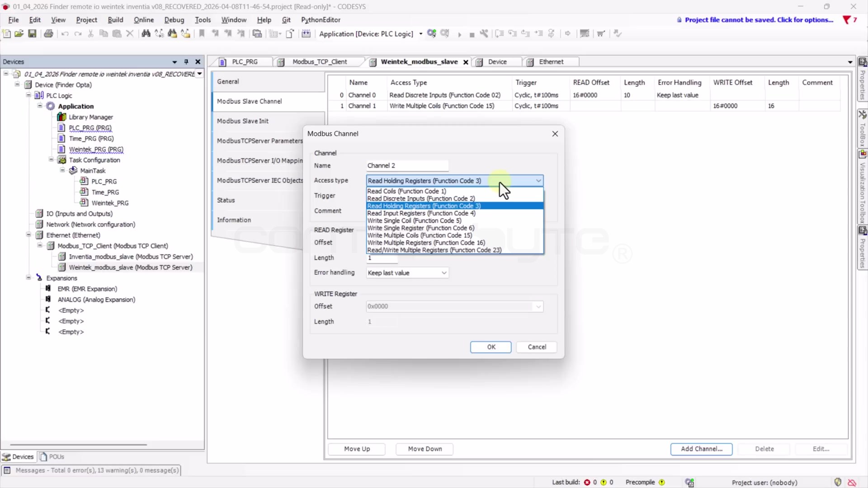Screen dimensions: 868x488
Task: Click the Print toolbar icon
Action: coord(48,33)
